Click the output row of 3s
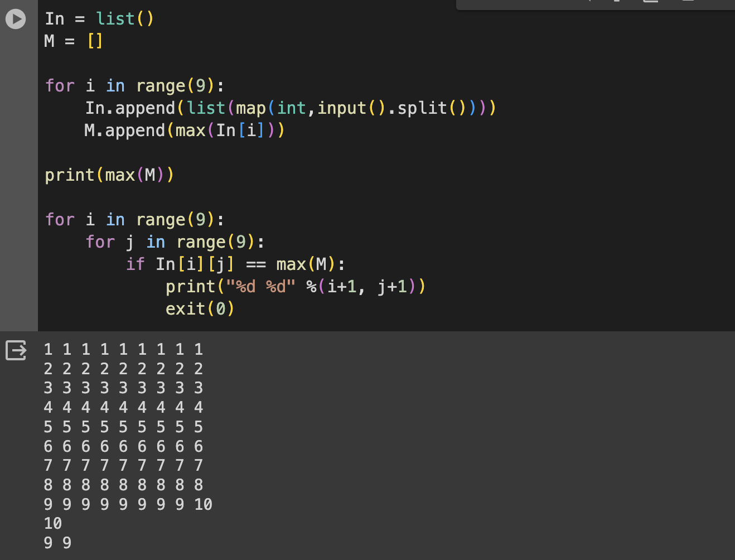The width and height of the screenshot is (735, 560). [x=123, y=388]
